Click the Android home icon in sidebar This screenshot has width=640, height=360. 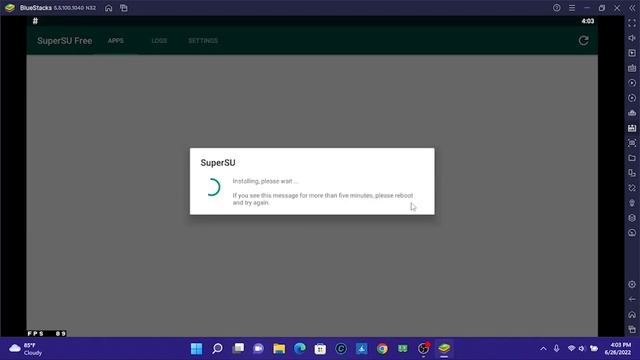click(x=632, y=314)
